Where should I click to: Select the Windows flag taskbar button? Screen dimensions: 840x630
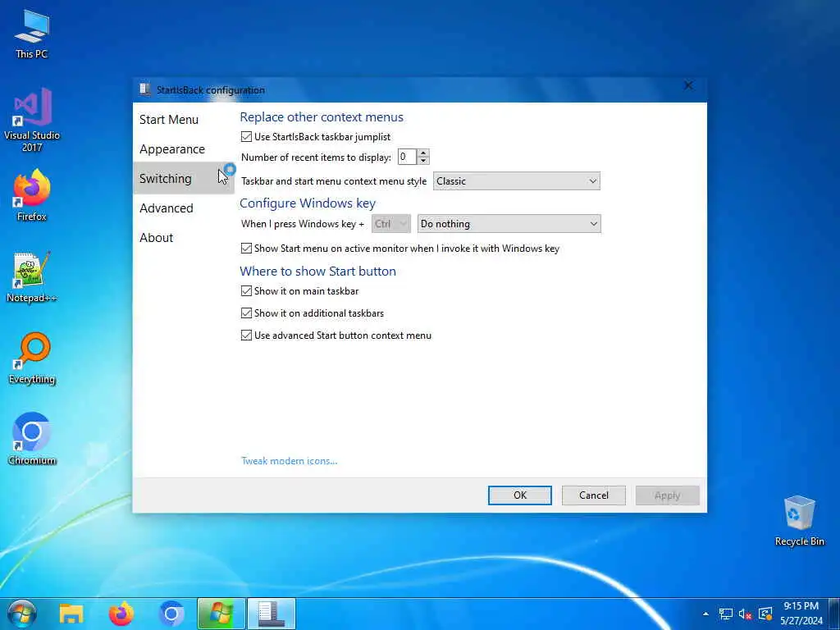coord(221,614)
